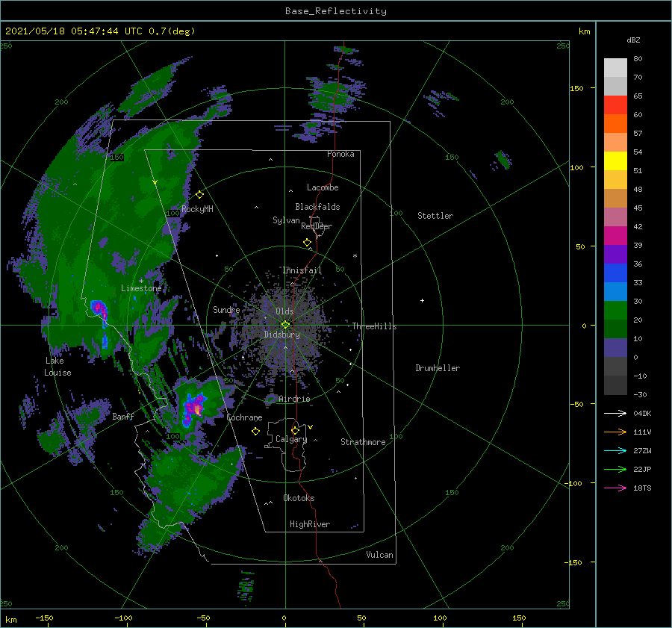The image size is (672, 628).
Task: Click the yellow diamond marker under RedDeer
Action: click(308, 243)
